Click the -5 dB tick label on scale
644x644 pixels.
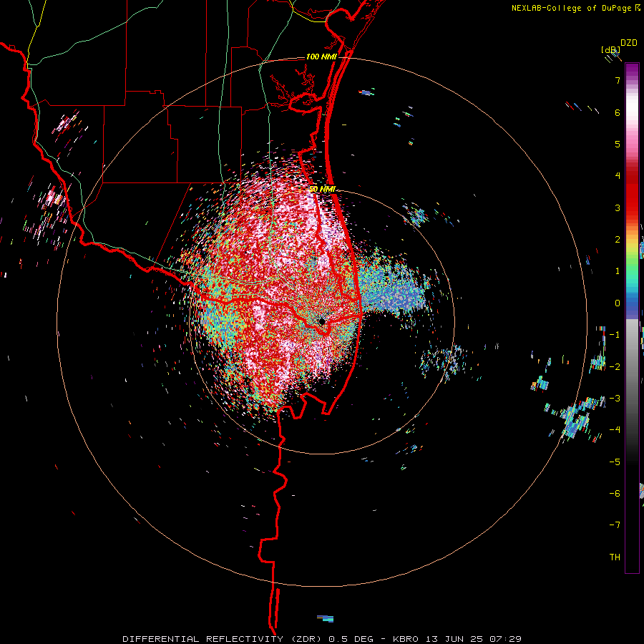coord(615,462)
